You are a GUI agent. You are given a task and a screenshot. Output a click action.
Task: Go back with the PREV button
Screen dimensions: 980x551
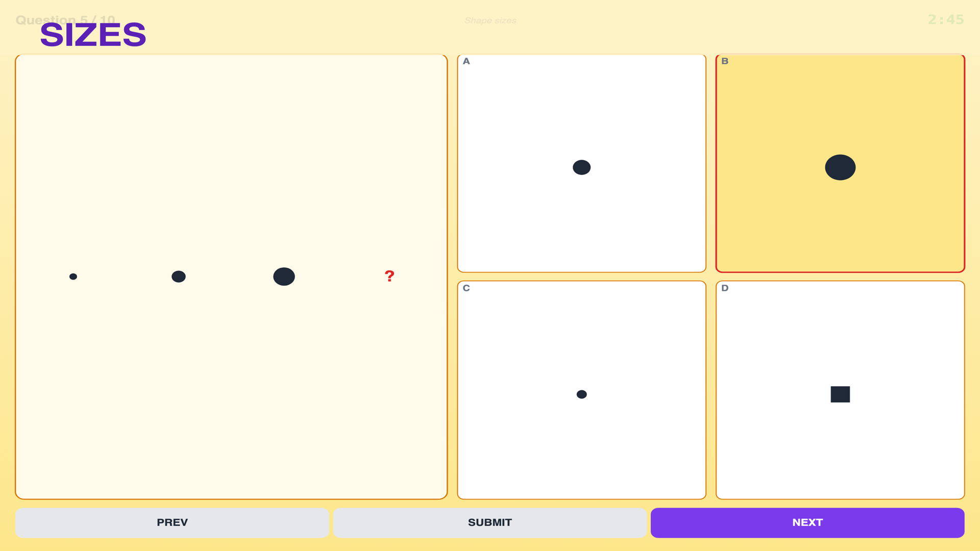point(172,522)
